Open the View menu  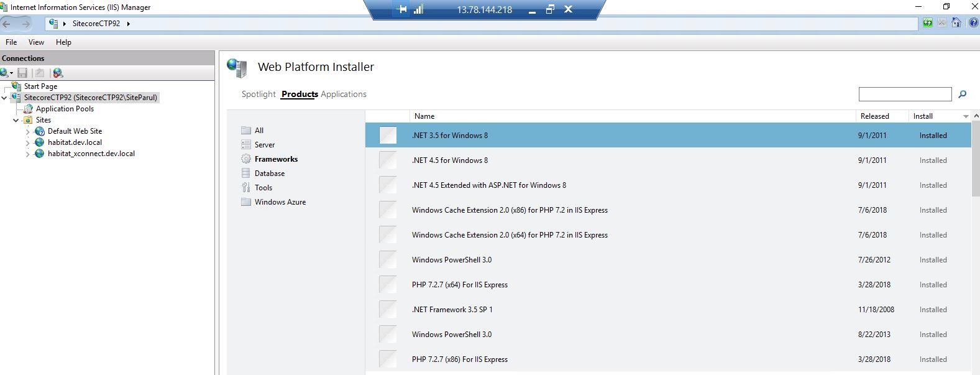[x=36, y=42]
